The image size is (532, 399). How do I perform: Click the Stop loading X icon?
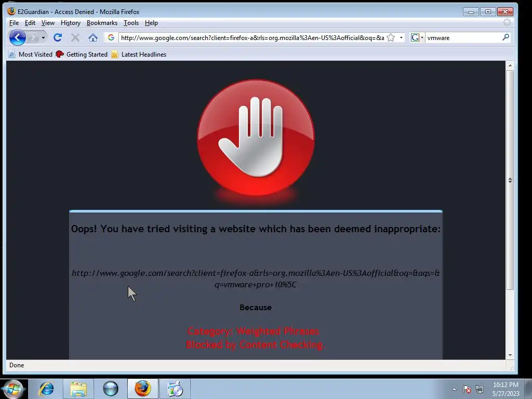(75, 37)
